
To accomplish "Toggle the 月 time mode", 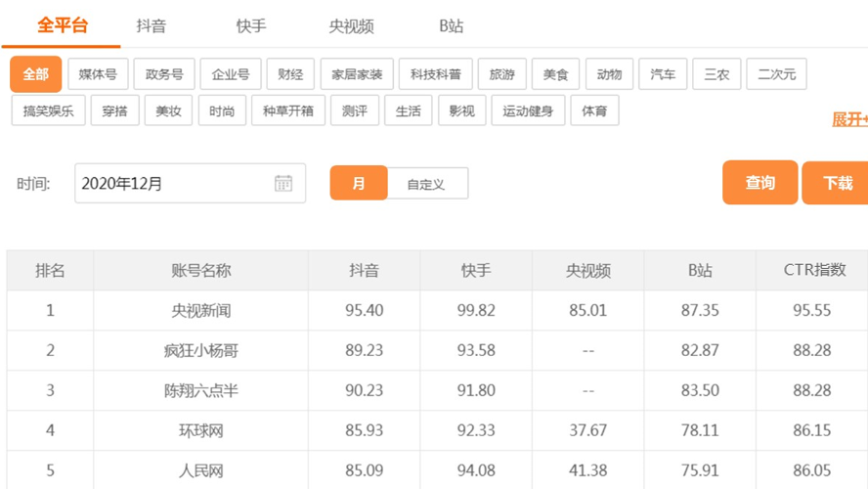I will 359,184.
